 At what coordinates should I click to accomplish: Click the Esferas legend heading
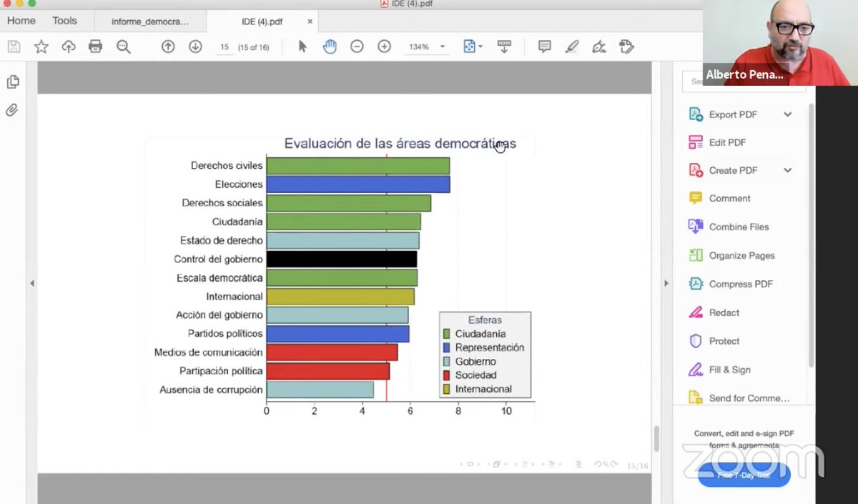pos(485,320)
